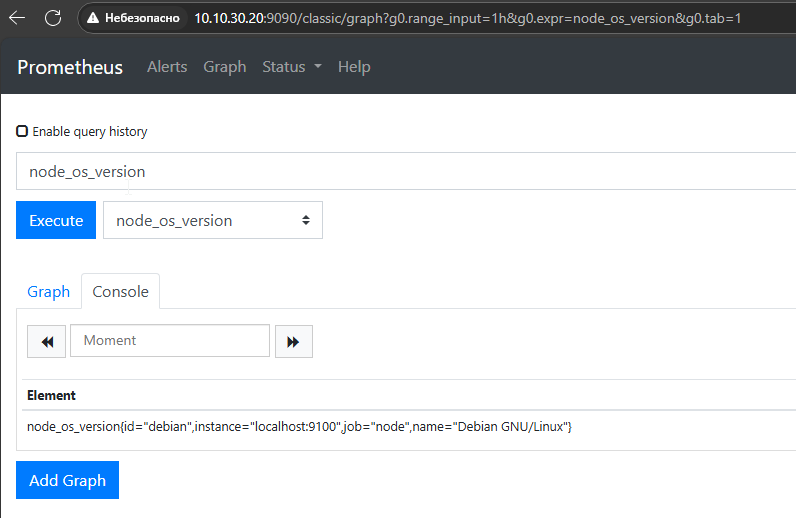Expand the Status dropdown menu
The width and height of the screenshot is (796, 518).
point(292,67)
